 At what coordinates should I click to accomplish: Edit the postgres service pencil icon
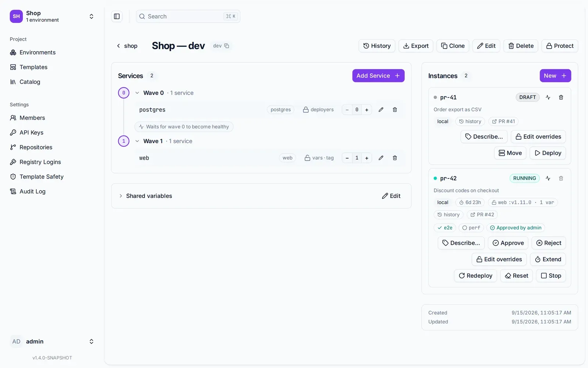coord(381,110)
